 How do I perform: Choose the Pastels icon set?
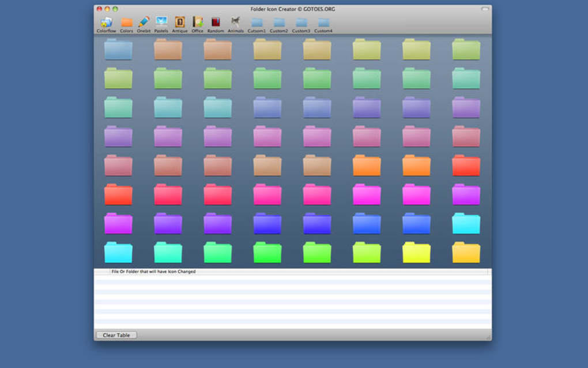point(161,22)
